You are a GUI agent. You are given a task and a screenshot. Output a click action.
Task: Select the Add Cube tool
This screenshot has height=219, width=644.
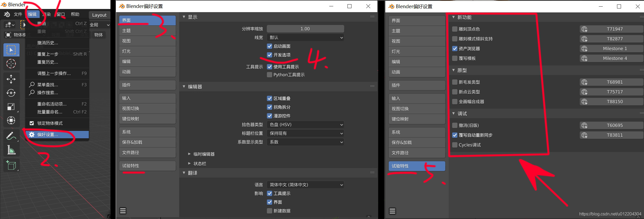11,165
